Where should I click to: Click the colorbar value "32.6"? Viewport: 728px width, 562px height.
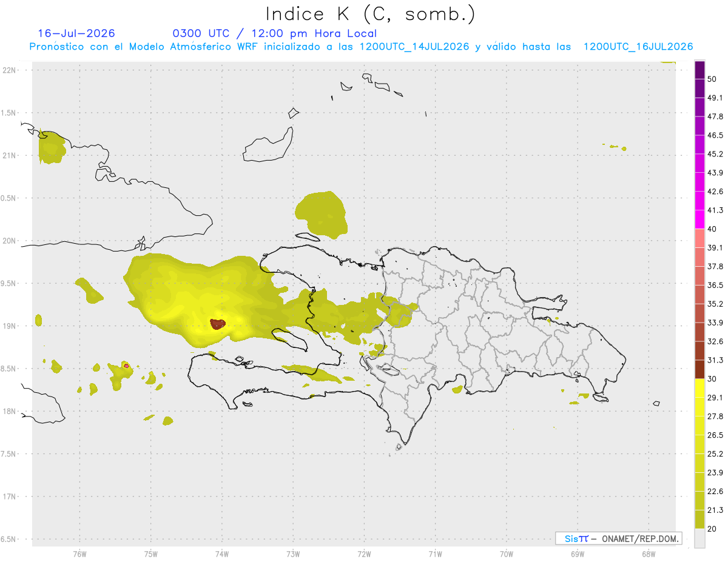tap(715, 341)
